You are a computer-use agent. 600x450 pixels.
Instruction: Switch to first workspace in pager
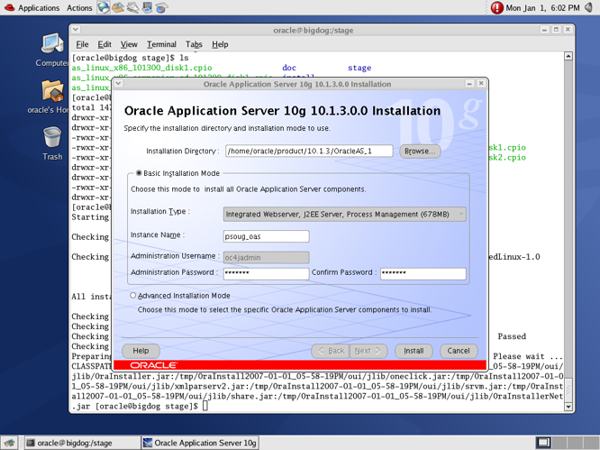coord(543,443)
